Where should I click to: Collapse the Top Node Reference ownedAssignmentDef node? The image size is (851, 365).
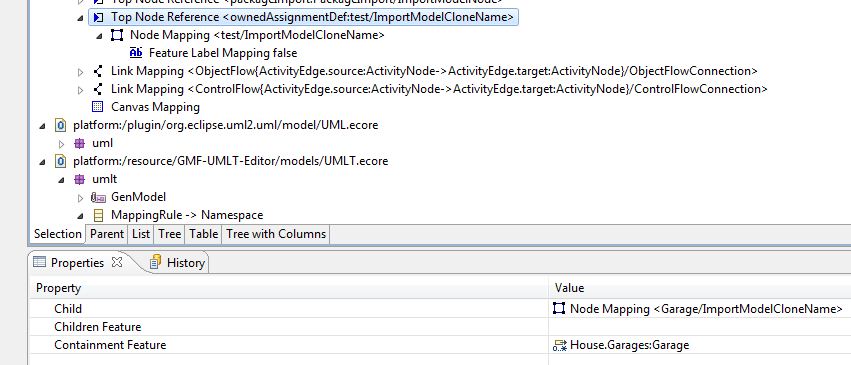[81, 17]
